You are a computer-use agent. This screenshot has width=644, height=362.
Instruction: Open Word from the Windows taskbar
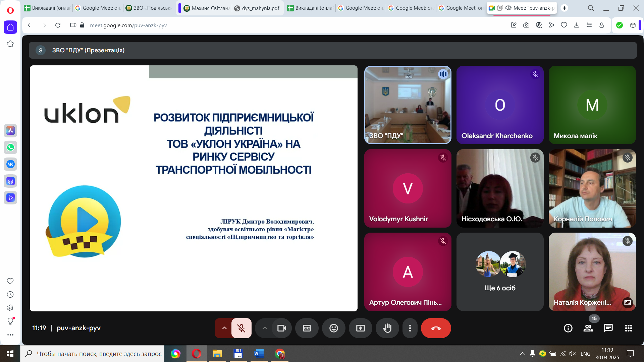click(x=259, y=354)
